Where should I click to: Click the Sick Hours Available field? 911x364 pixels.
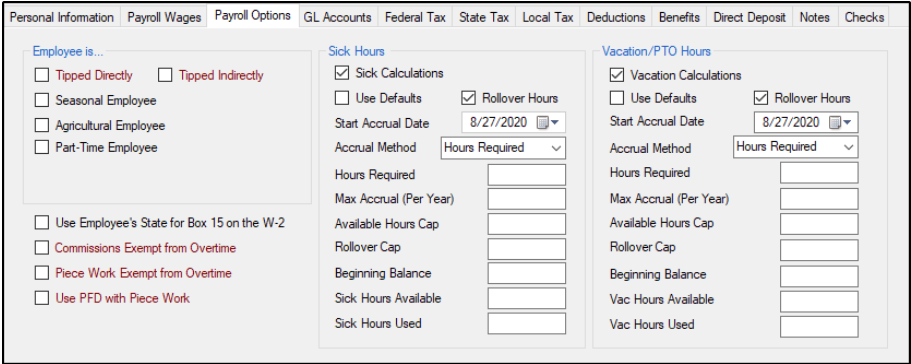coord(527,298)
